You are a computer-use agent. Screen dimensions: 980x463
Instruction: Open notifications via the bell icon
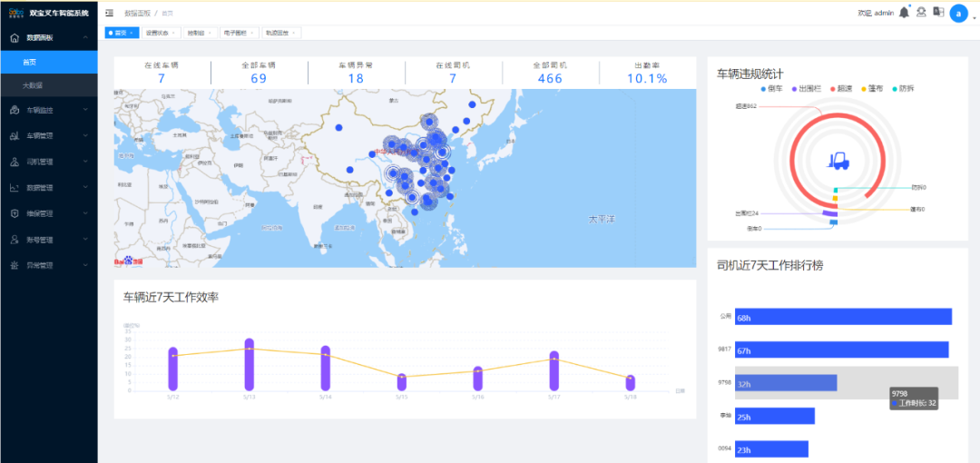[x=904, y=13]
